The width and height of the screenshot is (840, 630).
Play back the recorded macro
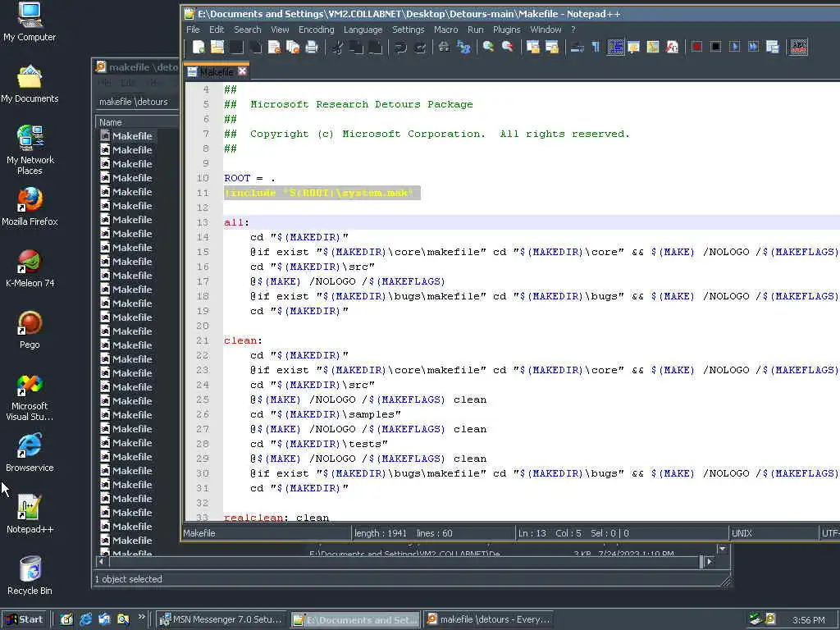coord(734,47)
